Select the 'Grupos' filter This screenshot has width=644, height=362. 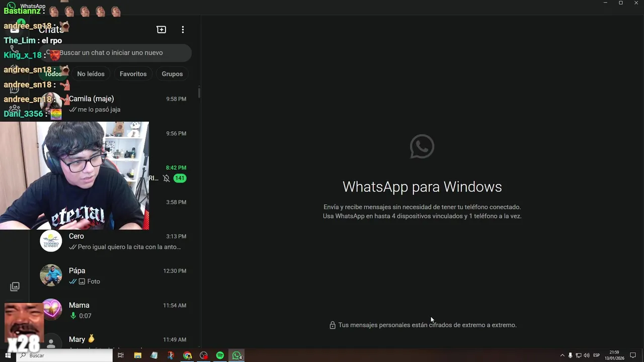click(x=172, y=74)
